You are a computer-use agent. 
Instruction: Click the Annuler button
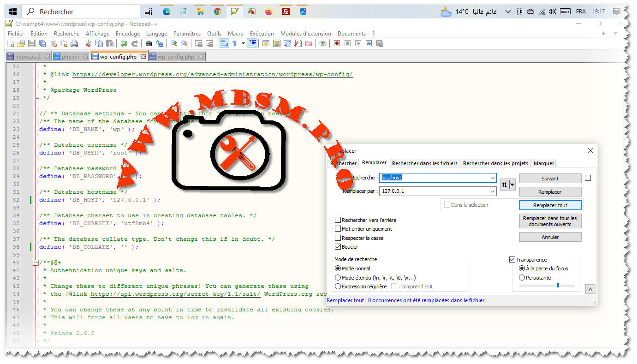point(550,237)
